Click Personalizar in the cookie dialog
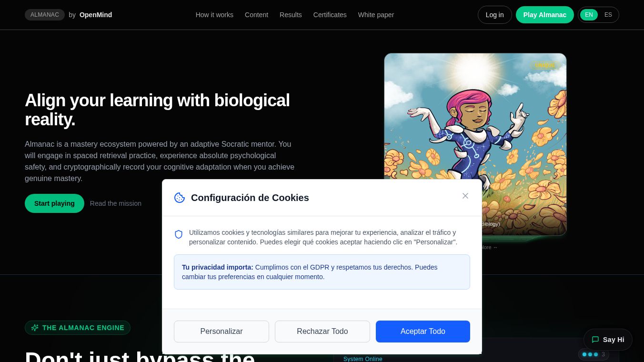This screenshot has width=644, height=362. (221, 332)
